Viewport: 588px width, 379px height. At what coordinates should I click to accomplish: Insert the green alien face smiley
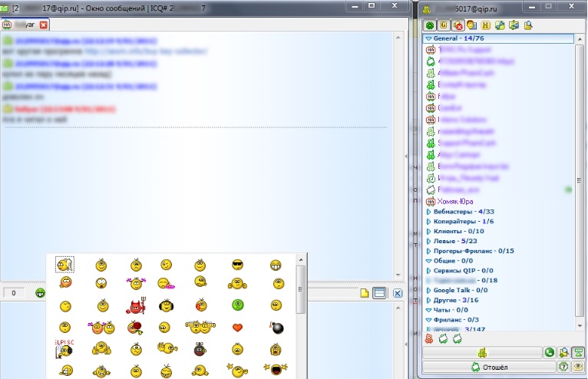[x=237, y=305]
